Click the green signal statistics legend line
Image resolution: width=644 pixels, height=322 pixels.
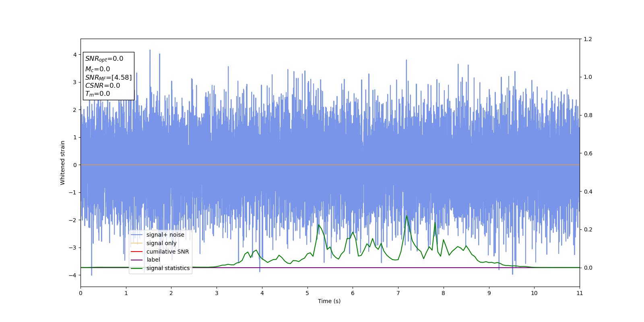137,268
